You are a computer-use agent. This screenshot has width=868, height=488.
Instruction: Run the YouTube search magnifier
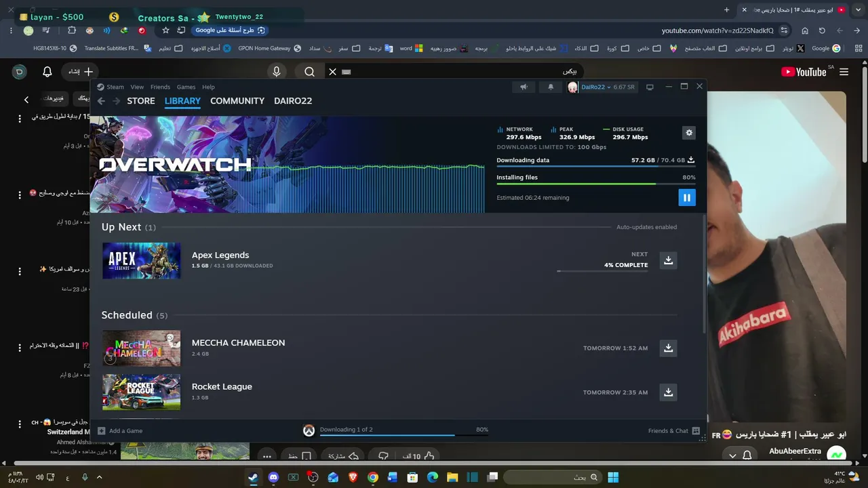[309, 72]
